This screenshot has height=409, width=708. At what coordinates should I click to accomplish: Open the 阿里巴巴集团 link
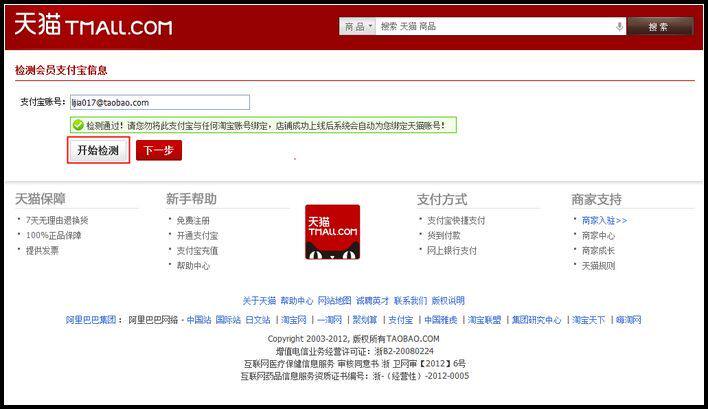pos(91,320)
